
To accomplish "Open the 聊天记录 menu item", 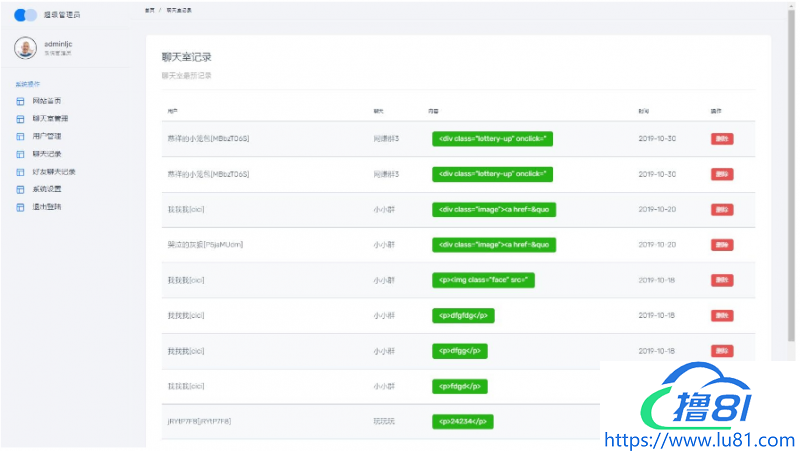I will click(46, 154).
